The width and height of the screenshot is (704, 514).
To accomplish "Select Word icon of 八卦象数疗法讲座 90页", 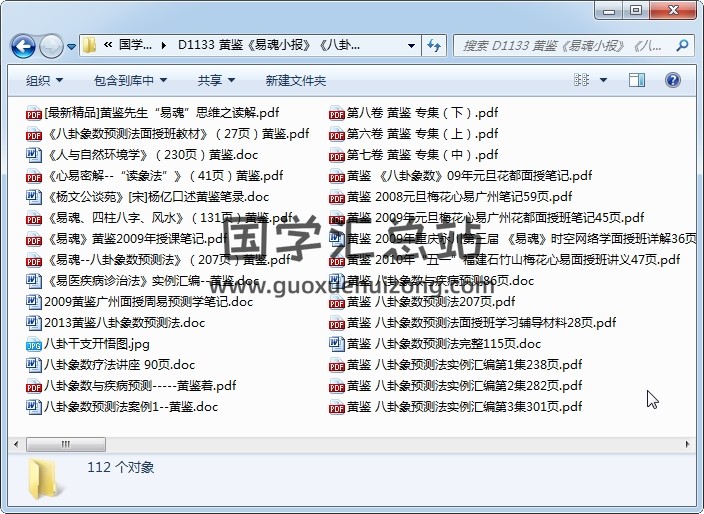I will [34, 365].
